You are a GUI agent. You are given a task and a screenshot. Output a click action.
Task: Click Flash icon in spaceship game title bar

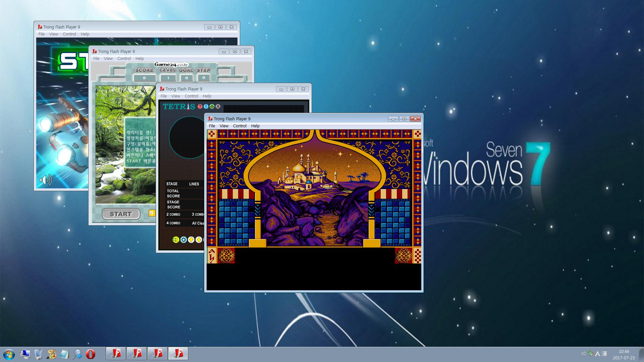pyautogui.click(x=40, y=27)
